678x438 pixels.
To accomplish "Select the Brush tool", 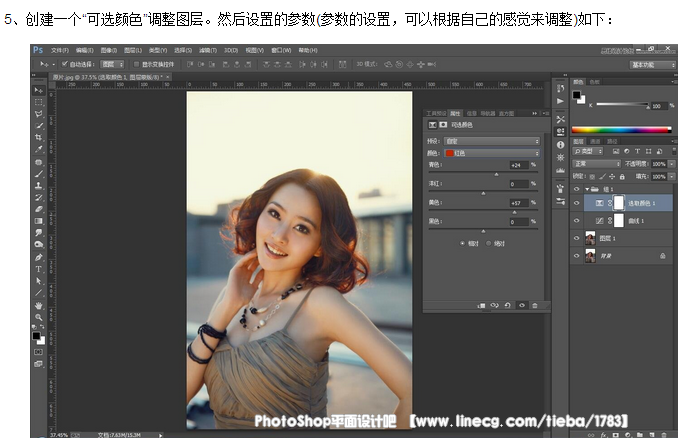I will pos(38,174).
